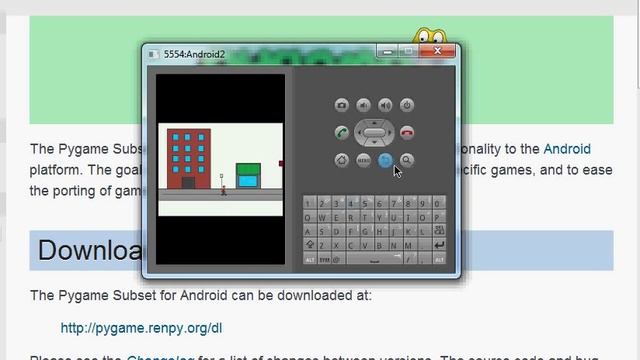
Task: Click the Q key on emulator keyboard
Action: point(309,218)
